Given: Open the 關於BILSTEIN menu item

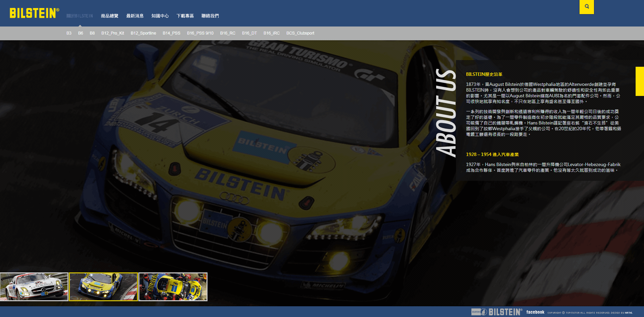Looking at the screenshot, I should pyautogui.click(x=80, y=16).
